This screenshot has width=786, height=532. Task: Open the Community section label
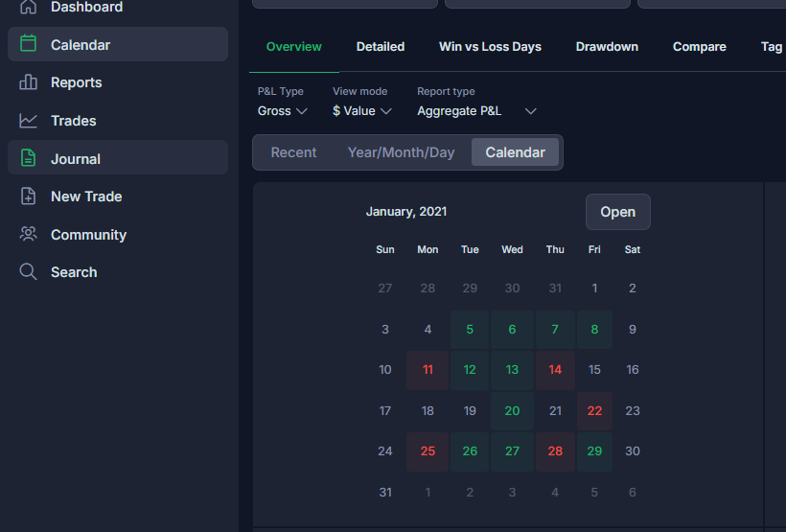click(x=89, y=235)
